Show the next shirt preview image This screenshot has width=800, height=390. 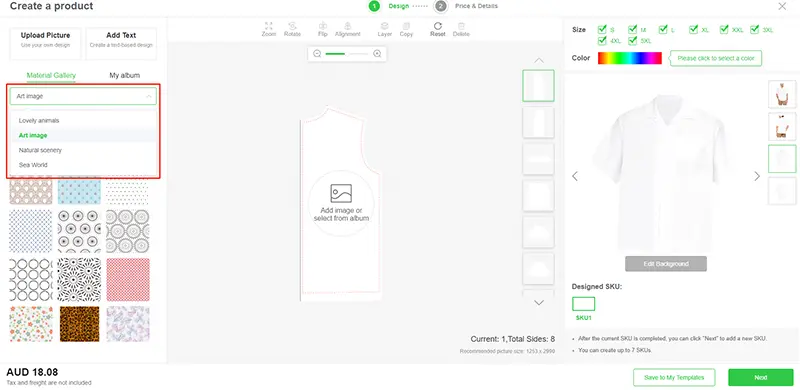(x=757, y=176)
